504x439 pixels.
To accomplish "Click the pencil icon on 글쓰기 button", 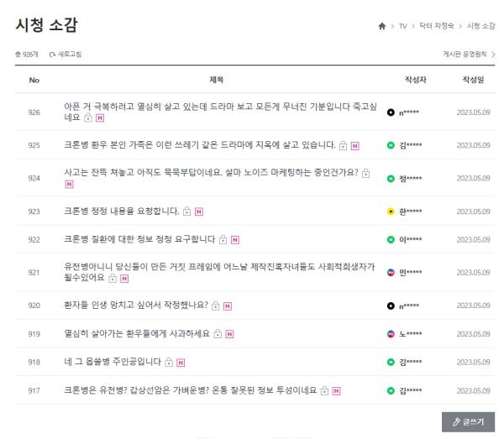I will (456, 422).
